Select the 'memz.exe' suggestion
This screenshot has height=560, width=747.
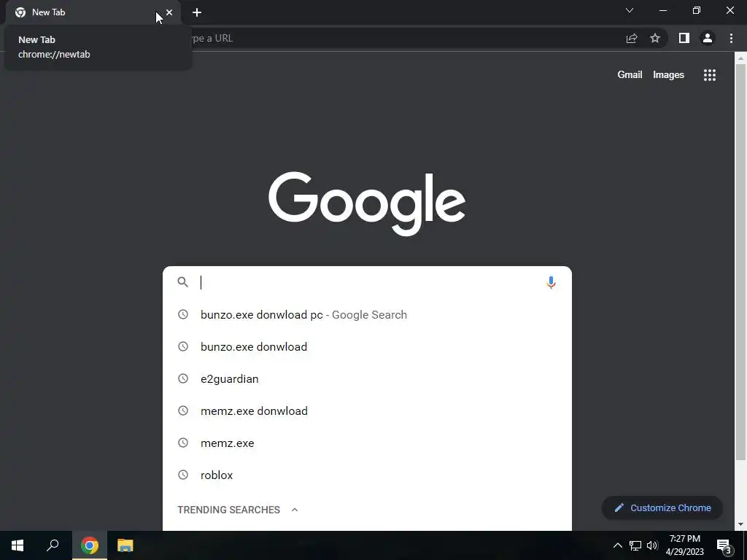367,443
